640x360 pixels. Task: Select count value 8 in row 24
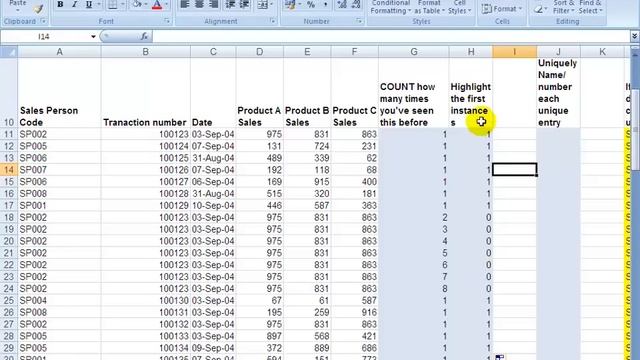(x=413, y=289)
